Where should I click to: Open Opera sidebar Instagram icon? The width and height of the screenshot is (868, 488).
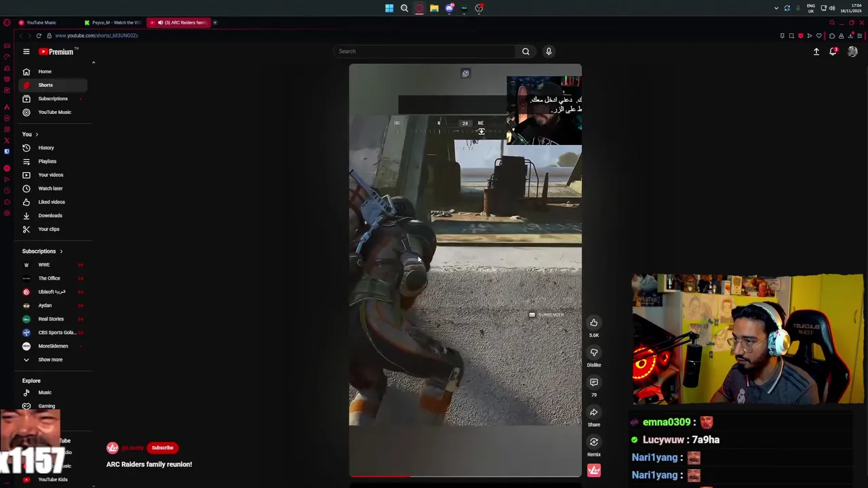coord(7,129)
